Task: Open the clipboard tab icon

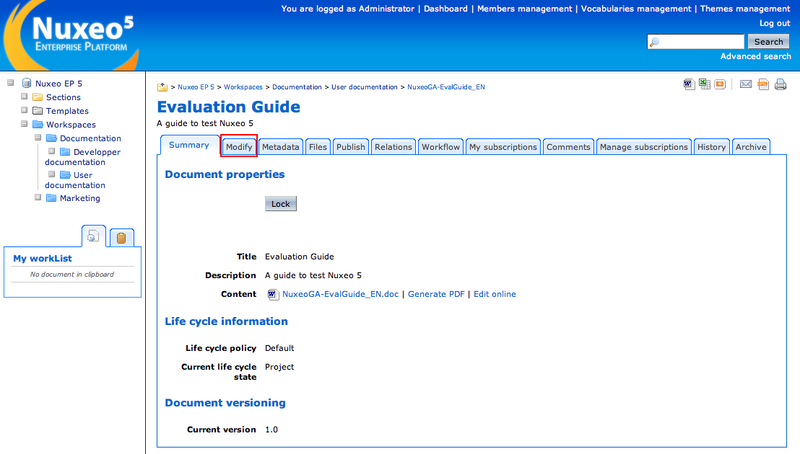Action: pos(121,238)
